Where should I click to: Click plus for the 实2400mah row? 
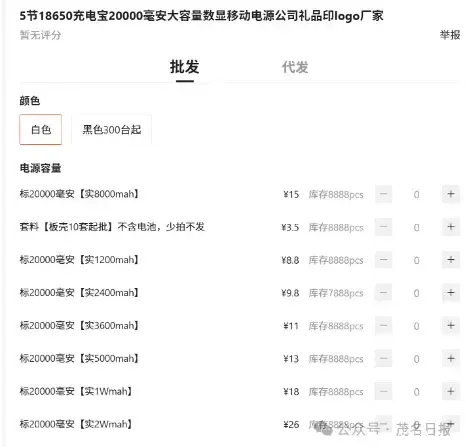[x=451, y=293]
